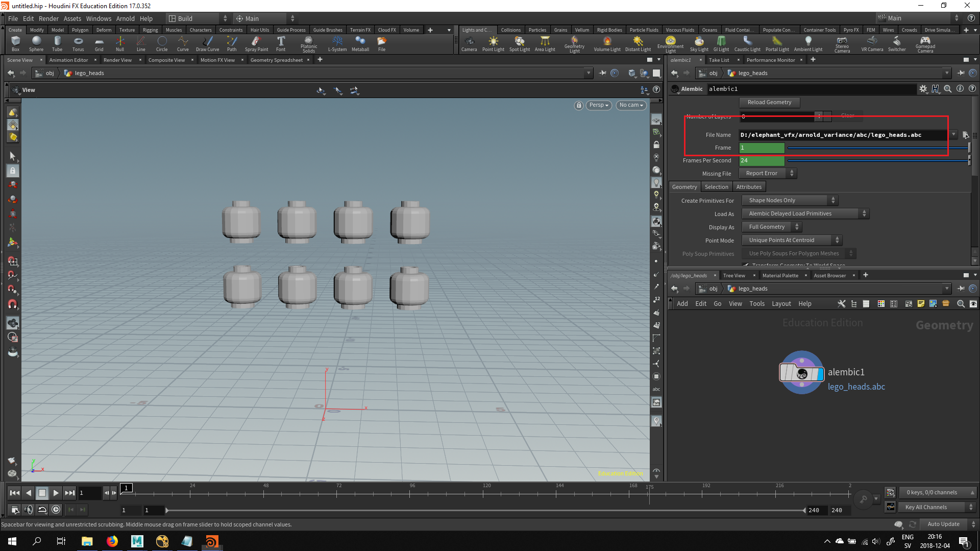The image size is (980, 551).
Task: Toggle the viewport lock icon near Persp
Action: coord(578,105)
